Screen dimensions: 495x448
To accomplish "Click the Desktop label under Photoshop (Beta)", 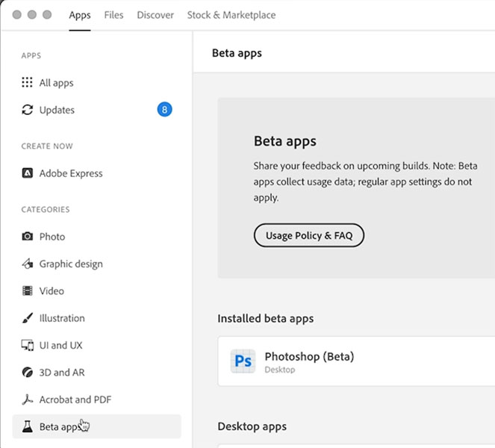I will [280, 370].
